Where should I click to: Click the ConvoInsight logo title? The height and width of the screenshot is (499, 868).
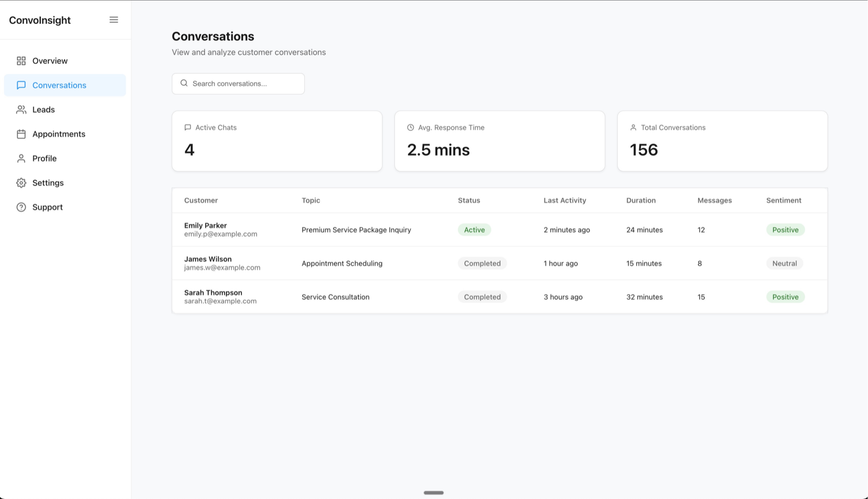click(x=40, y=20)
